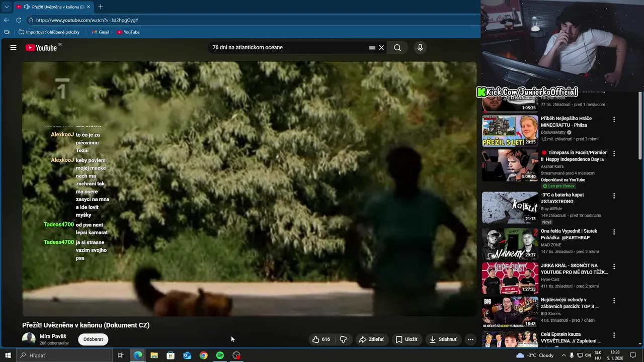Go to the YouTube home logo
This screenshot has width=644, height=362.
41,48
